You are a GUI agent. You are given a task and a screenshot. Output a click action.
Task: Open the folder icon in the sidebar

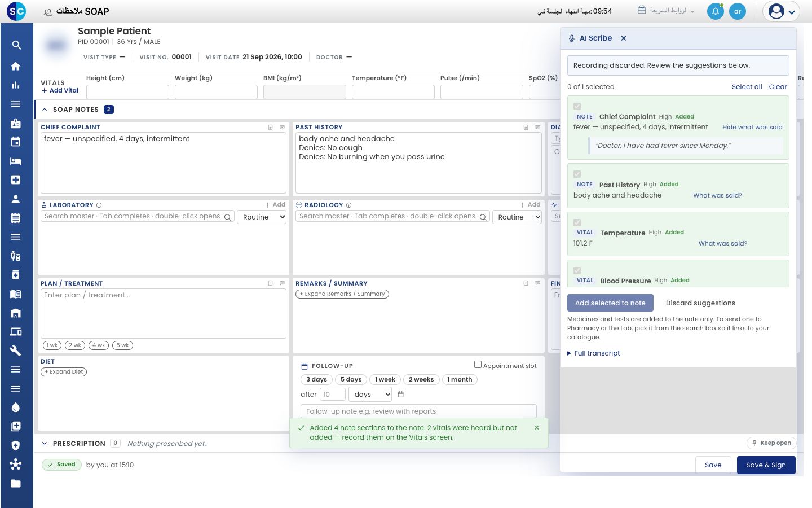pos(16,483)
